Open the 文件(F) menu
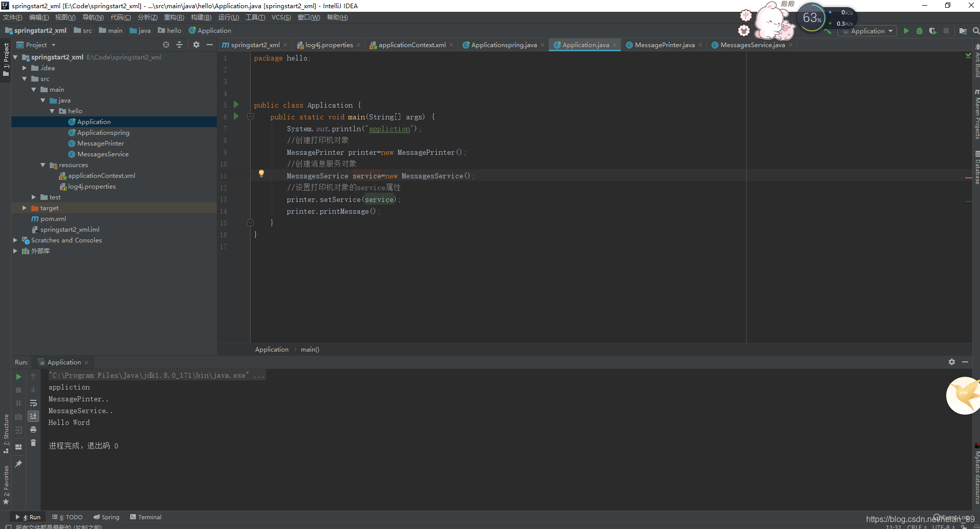This screenshot has height=529, width=980. pyautogui.click(x=13, y=17)
